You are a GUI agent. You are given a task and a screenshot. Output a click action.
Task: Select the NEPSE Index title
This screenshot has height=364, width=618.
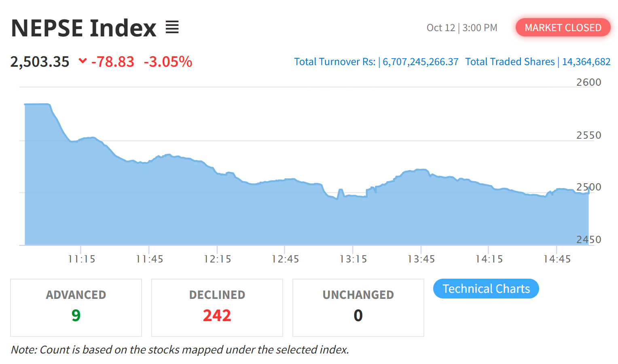pyautogui.click(x=83, y=28)
